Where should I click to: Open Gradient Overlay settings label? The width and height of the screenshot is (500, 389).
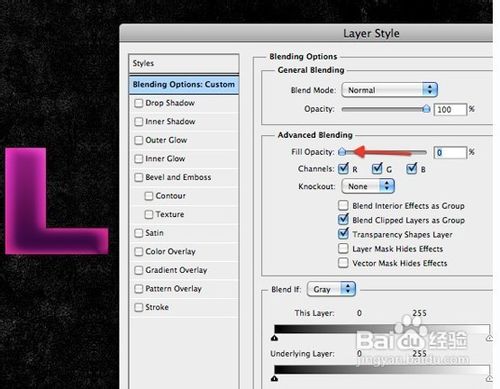[176, 270]
